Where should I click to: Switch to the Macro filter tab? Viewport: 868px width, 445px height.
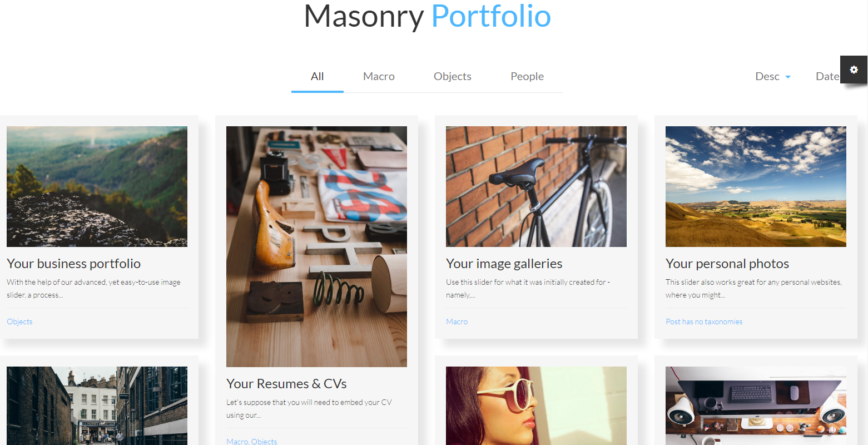(x=379, y=77)
